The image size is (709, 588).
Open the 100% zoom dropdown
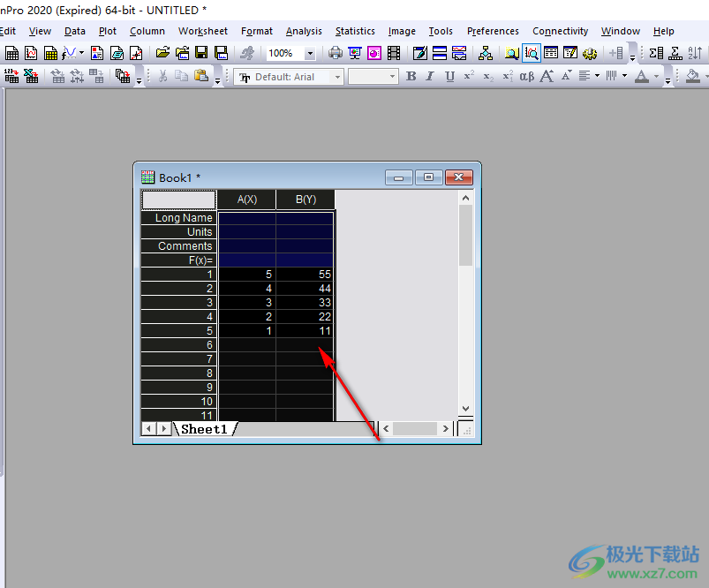point(310,53)
